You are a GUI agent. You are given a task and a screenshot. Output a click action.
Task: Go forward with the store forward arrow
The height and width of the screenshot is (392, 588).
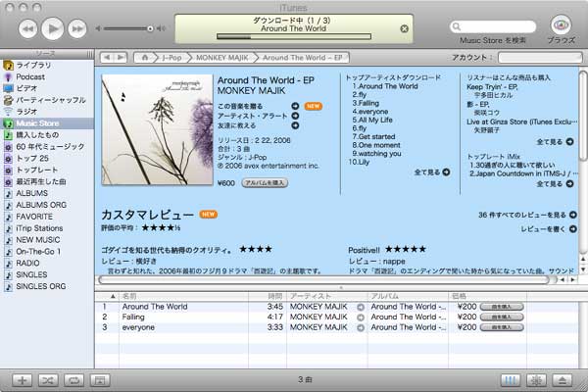coord(121,58)
